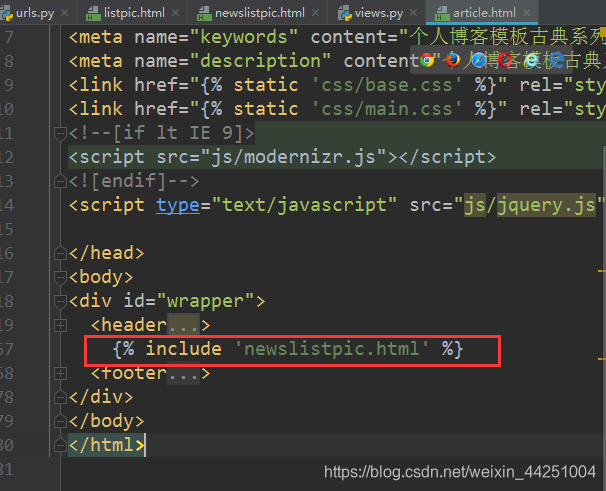
Task: Open preview in Safari browser icon
Action: (x=479, y=60)
